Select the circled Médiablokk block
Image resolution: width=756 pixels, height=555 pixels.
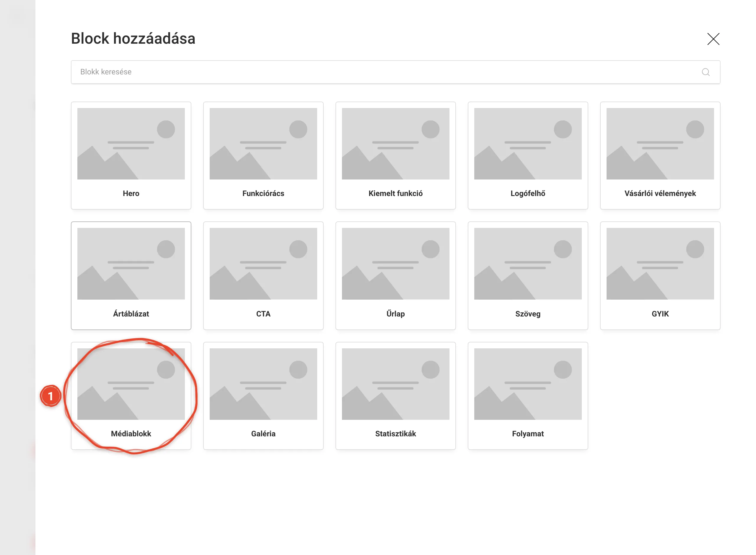point(131,396)
